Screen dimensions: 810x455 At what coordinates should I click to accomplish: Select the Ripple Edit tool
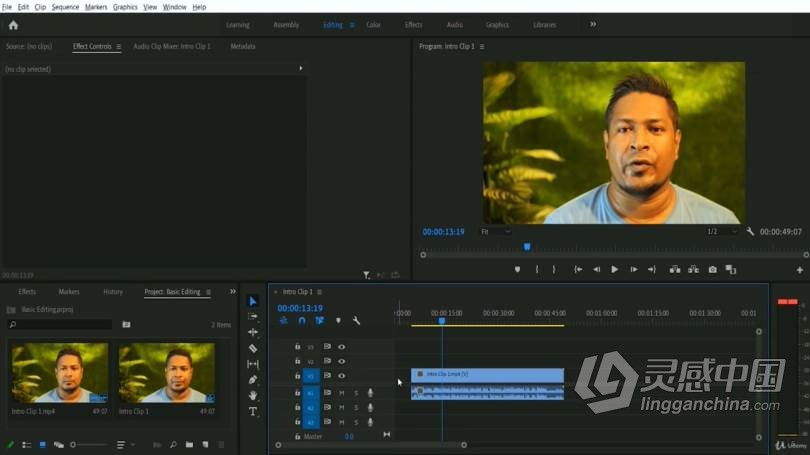[253, 332]
